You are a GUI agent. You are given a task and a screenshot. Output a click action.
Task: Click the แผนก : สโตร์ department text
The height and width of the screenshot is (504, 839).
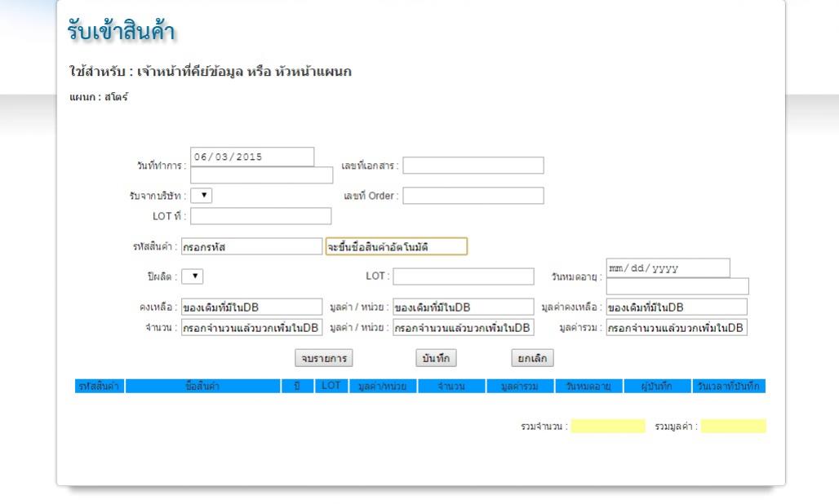tap(99, 97)
